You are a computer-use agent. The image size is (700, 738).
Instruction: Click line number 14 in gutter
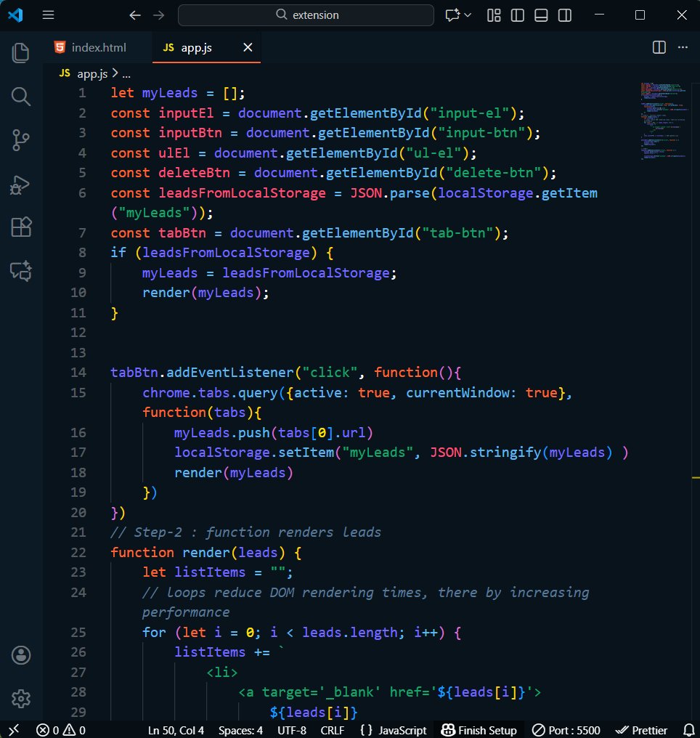[x=78, y=373]
